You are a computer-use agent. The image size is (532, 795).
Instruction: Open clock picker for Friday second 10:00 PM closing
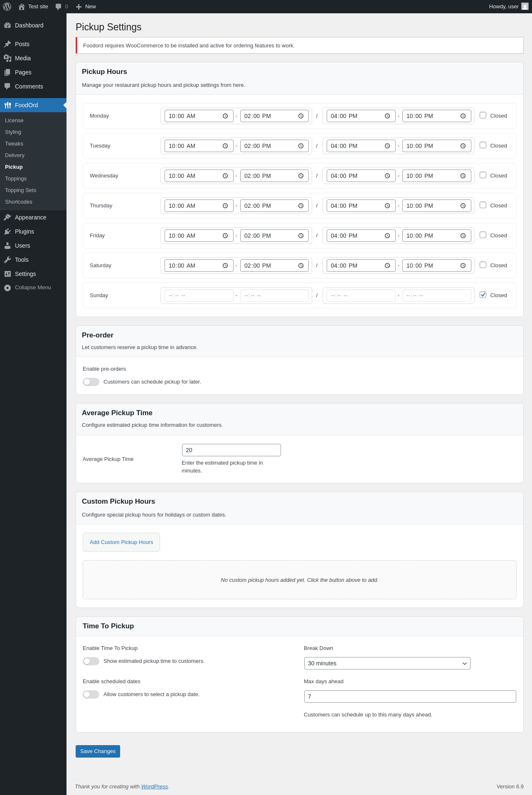click(x=463, y=236)
